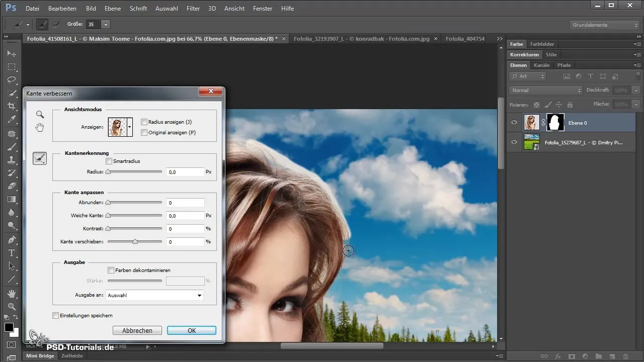Click the foreground color swatch
644x362 pixels.
pyautogui.click(x=9, y=328)
